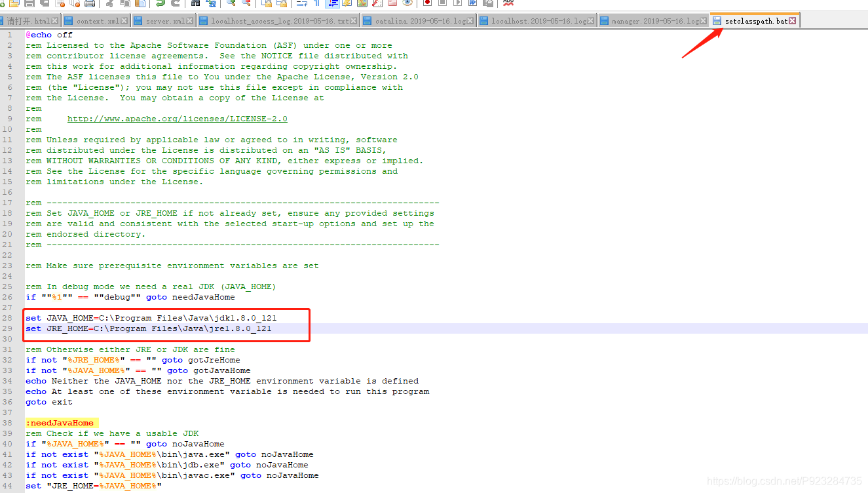Image resolution: width=868 pixels, height=493 pixels.
Task: Click the spell check ABC icon
Action: [x=508, y=3]
